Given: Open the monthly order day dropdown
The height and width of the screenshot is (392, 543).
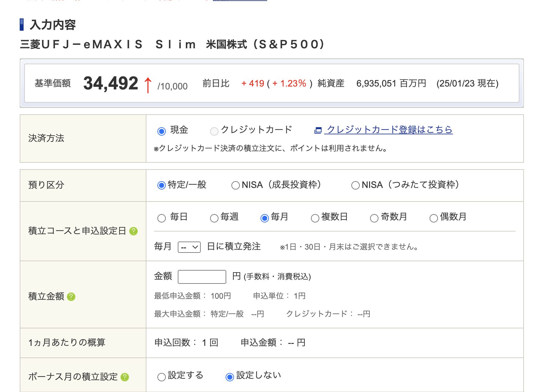Looking at the screenshot, I should coord(189,247).
